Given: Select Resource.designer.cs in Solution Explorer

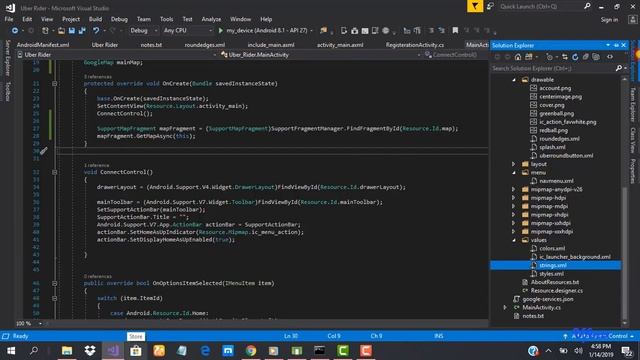Looking at the screenshot, I should [556, 291].
